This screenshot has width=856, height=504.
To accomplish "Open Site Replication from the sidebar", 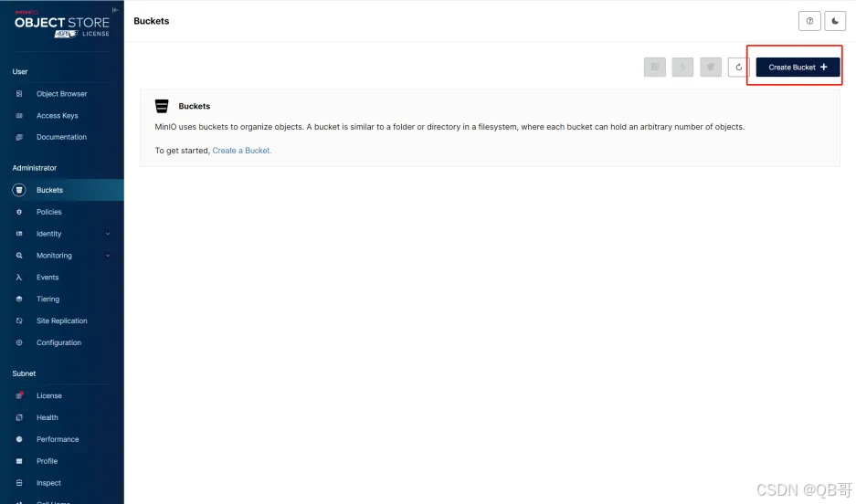I will (x=61, y=321).
